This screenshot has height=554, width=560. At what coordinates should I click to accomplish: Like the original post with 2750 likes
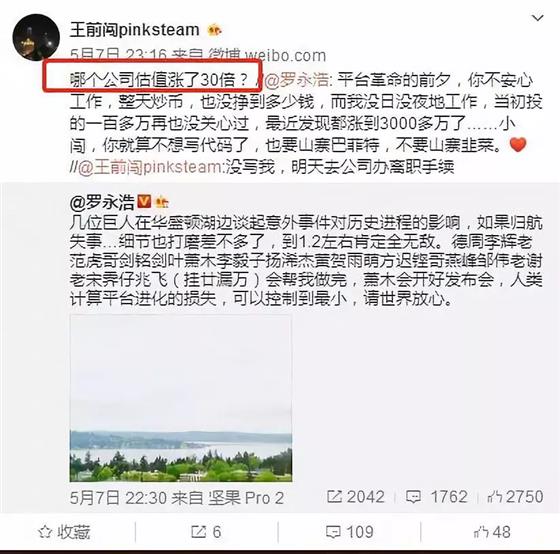pos(515,497)
